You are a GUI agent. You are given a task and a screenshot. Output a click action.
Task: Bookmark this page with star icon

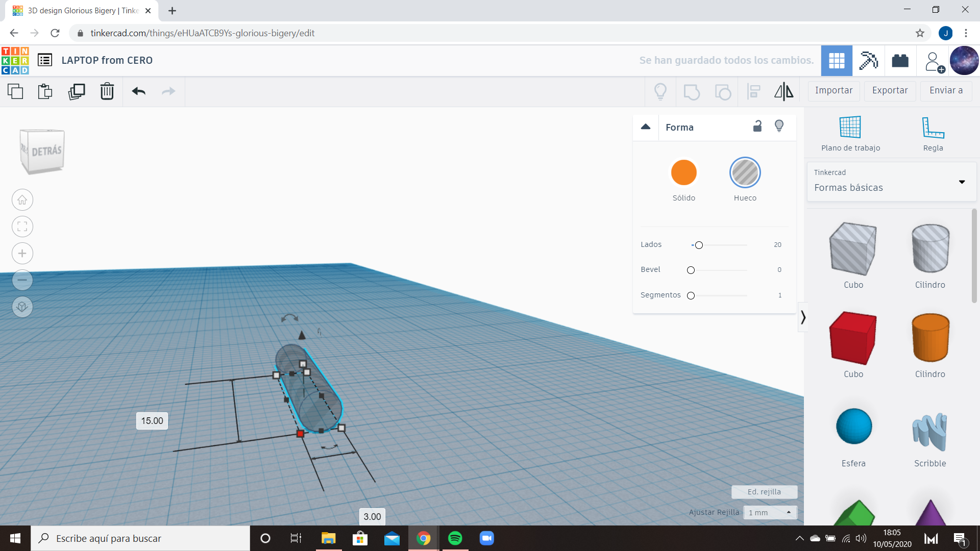[x=920, y=33]
